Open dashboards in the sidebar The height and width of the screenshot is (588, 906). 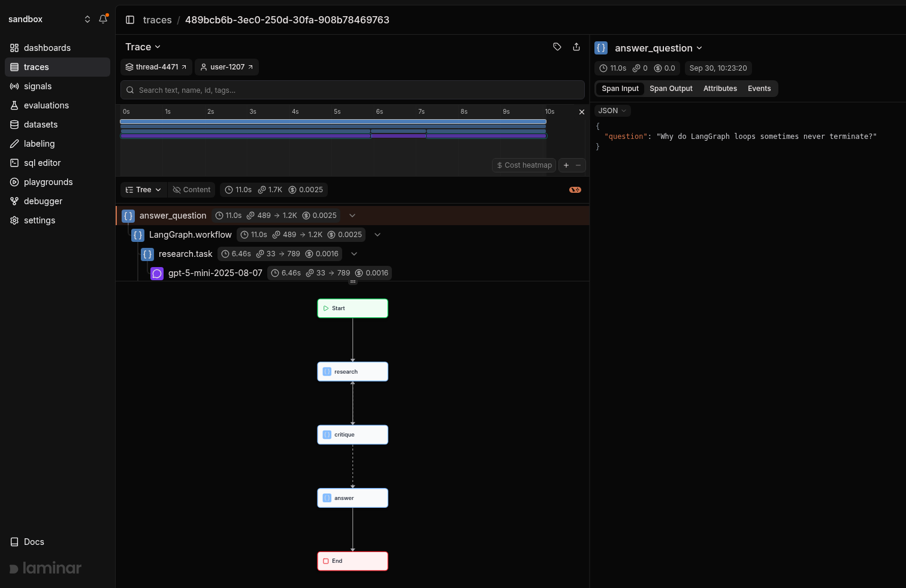(58, 48)
